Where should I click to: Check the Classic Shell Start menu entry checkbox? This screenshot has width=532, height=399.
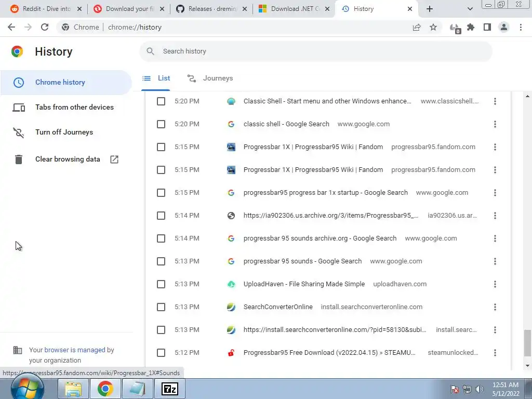pos(161,101)
